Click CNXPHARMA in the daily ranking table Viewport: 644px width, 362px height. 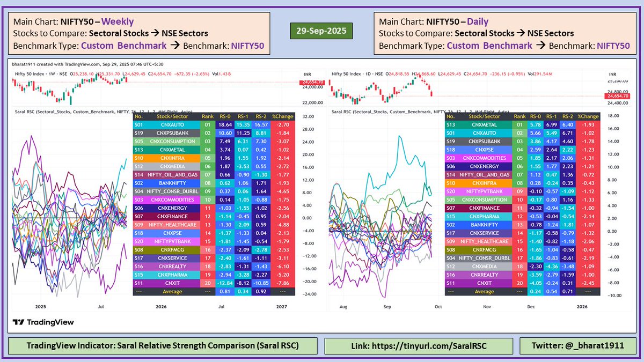tap(484, 216)
